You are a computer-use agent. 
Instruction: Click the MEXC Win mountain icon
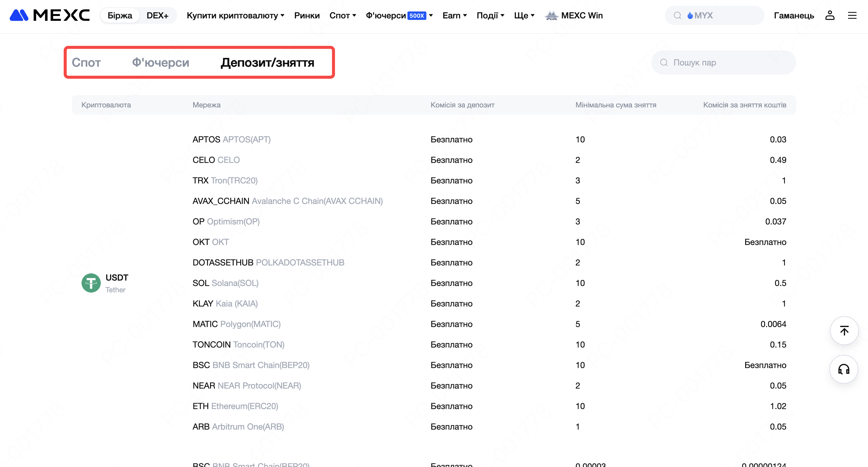pyautogui.click(x=551, y=15)
